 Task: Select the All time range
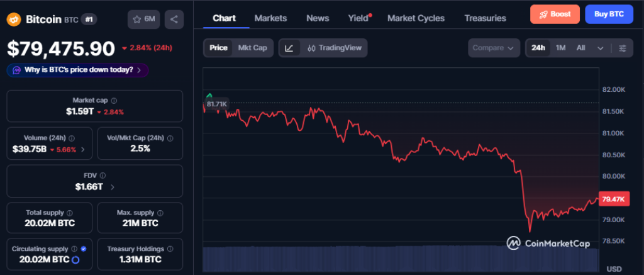coord(580,48)
